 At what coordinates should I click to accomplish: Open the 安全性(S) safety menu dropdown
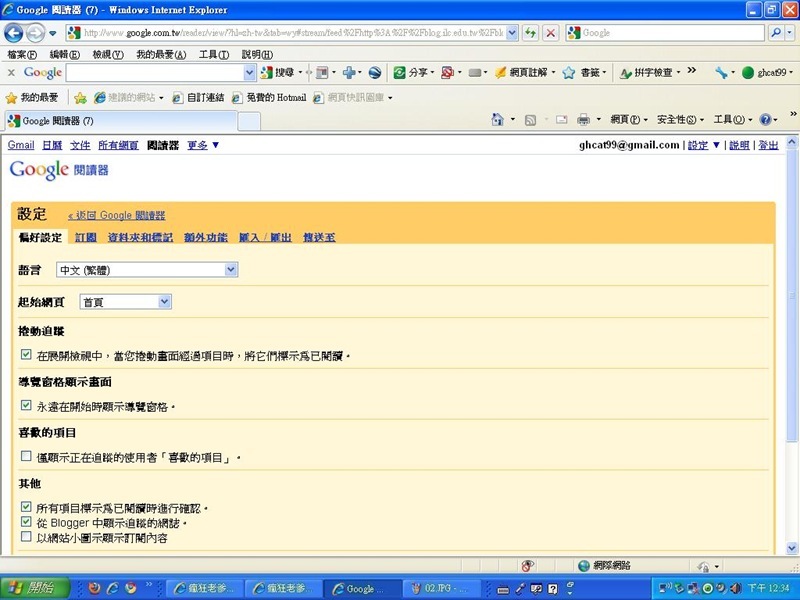[680, 120]
